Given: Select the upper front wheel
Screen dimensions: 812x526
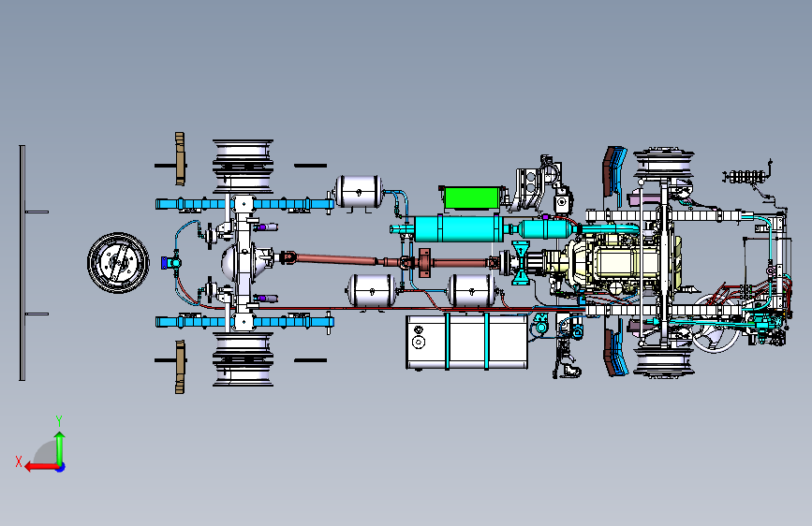Looking at the screenshot, I should tap(663, 164).
